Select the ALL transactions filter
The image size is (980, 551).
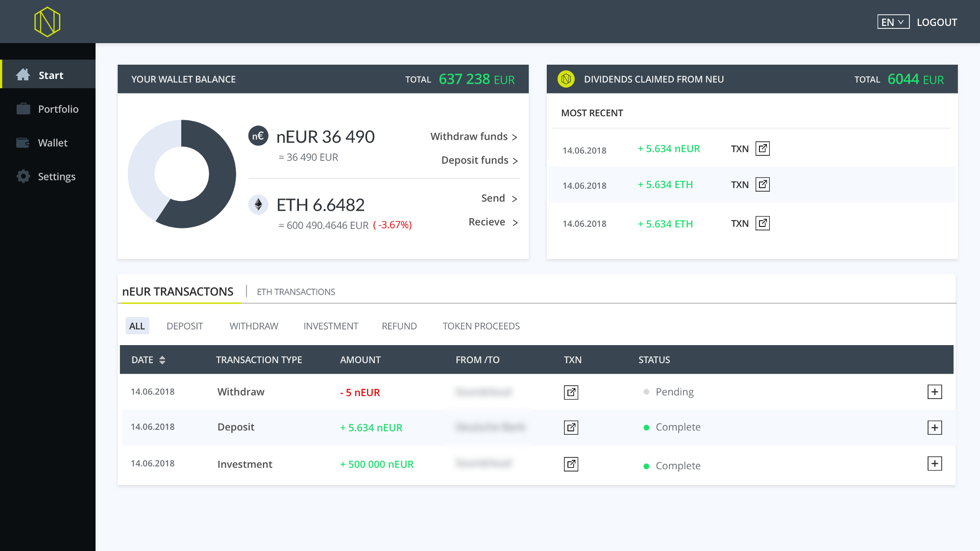tap(137, 326)
